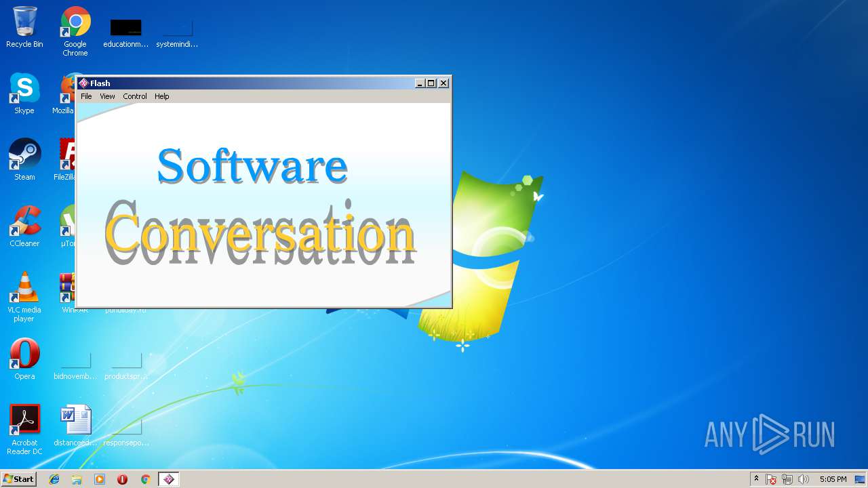
Task: Select the Acrobat Reader DC shortcut
Action: coord(24,430)
